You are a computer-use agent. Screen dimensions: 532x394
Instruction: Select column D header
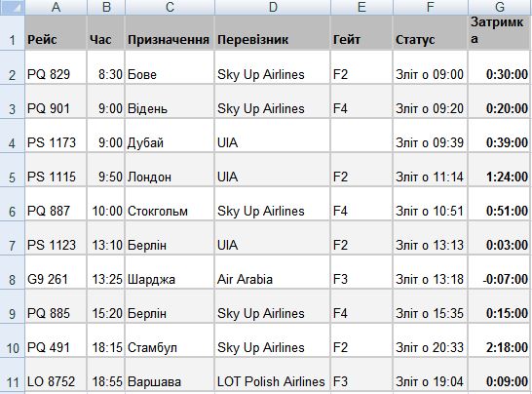tap(273, 7)
